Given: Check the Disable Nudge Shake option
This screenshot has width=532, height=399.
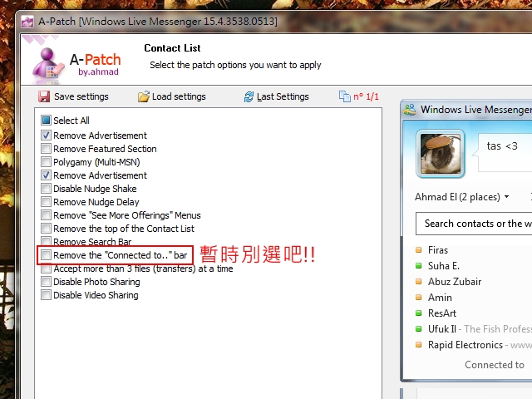Looking at the screenshot, I should tap(46, 188).
